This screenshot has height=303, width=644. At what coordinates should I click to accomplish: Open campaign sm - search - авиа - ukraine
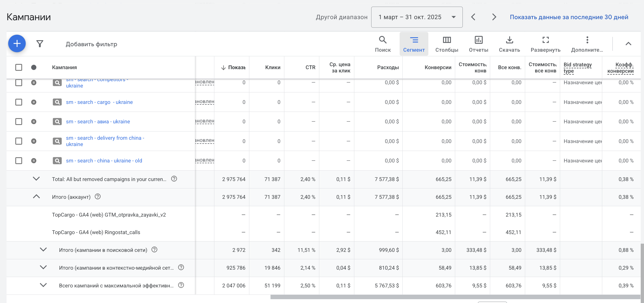click(x=98, y=121)
